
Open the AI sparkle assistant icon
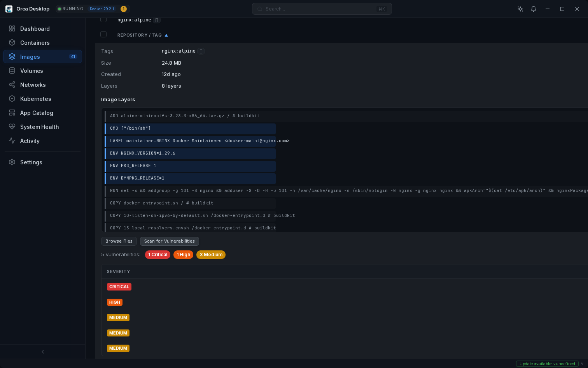click(x=520, y=9)
